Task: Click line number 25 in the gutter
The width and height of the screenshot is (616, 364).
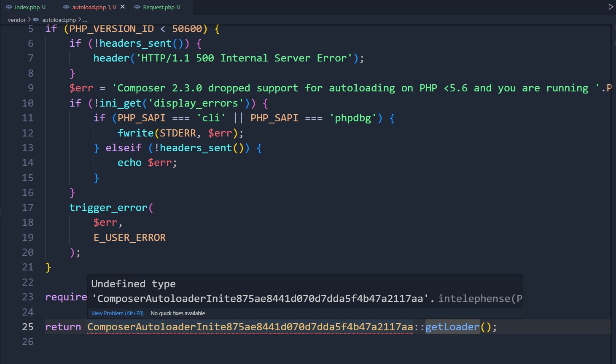Action: pos(28,327)
